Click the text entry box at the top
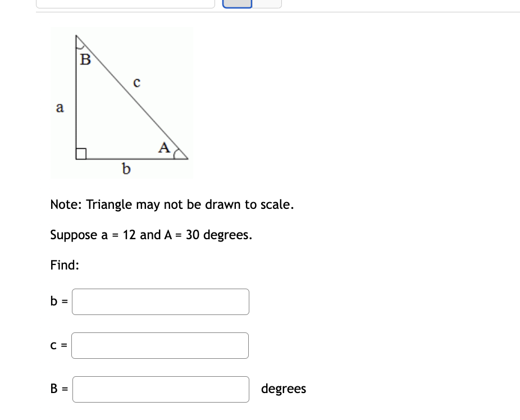 tap(125, 2)
